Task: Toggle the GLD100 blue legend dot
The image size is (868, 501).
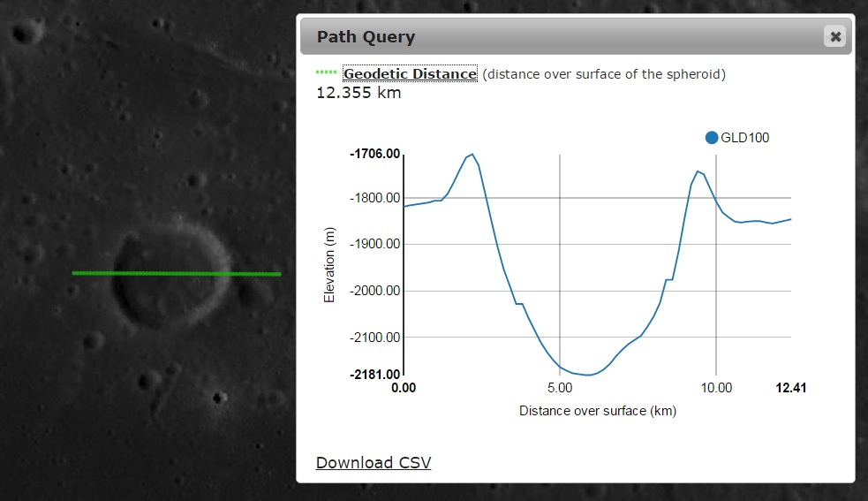Action: [x=712, y=137]
